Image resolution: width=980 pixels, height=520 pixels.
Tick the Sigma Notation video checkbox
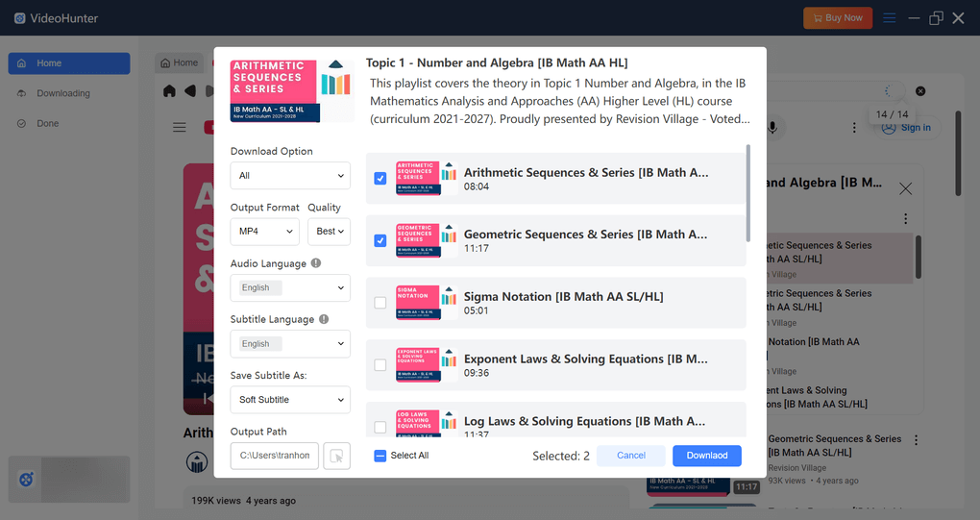click(x=380, y=303)
